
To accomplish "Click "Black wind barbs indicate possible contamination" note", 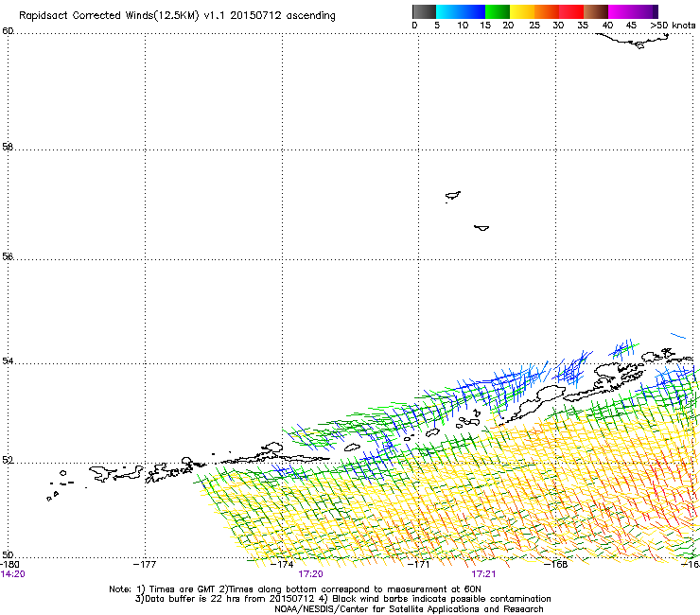I will point(441,599).
